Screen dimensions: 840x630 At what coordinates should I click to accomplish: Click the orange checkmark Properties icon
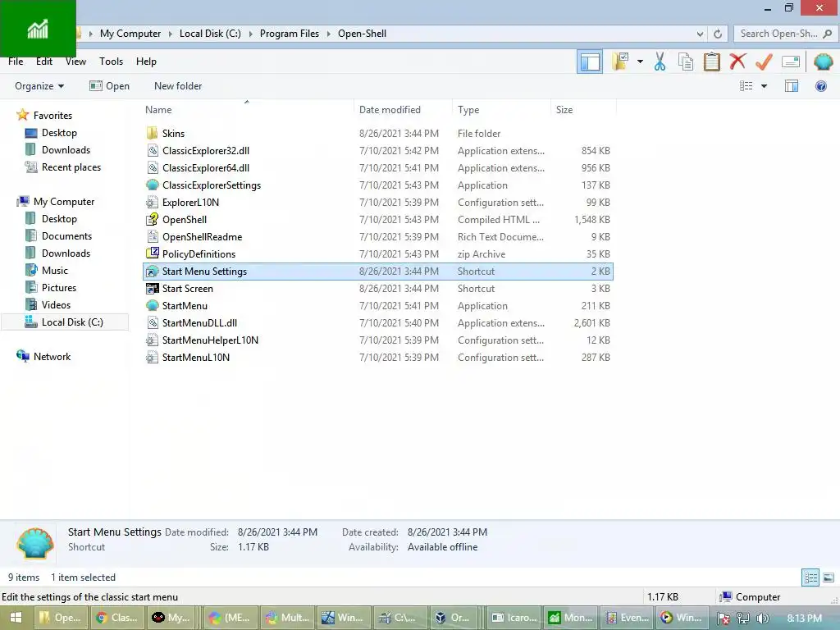[764, 62]
